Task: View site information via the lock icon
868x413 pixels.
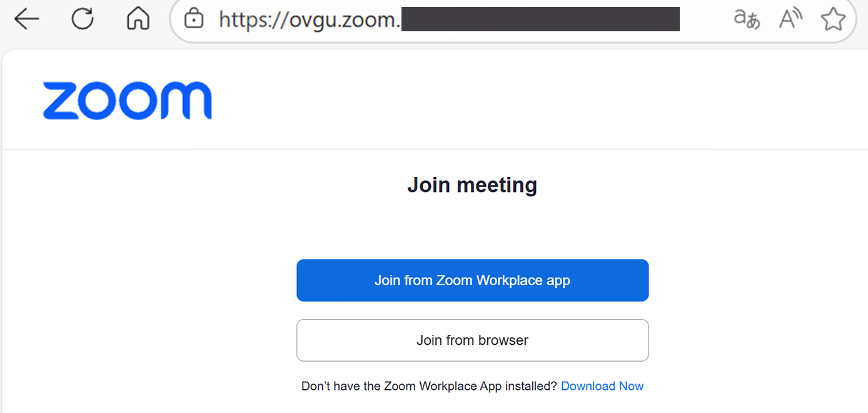Action: tap(194, 19)
